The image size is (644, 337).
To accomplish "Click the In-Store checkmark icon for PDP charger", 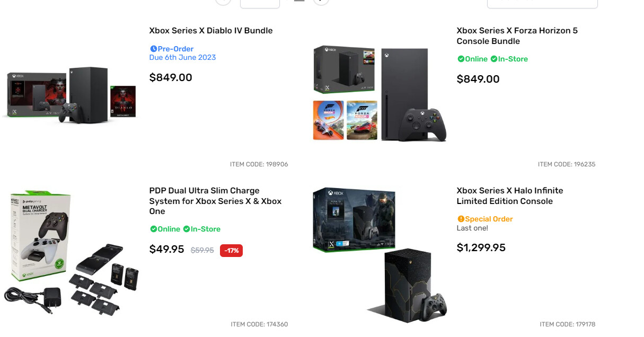I will [186, 229].
